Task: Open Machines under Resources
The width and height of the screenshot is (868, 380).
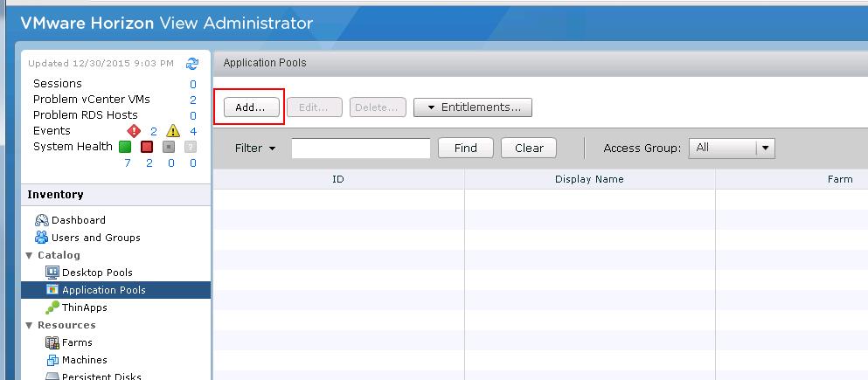Action: point(84,360)
